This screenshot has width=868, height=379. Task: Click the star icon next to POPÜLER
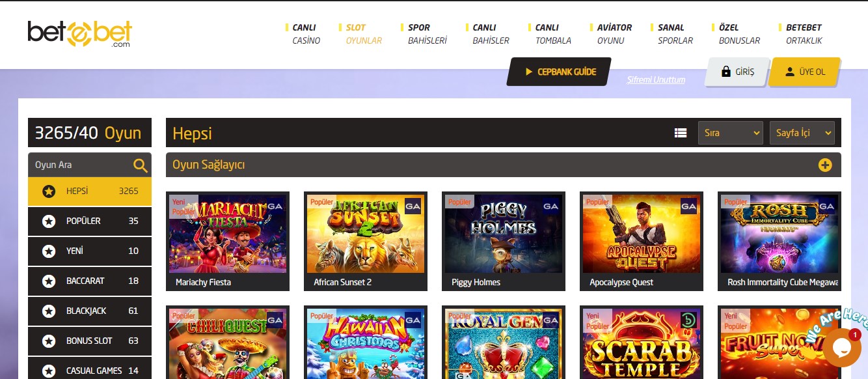click(48, 221)
